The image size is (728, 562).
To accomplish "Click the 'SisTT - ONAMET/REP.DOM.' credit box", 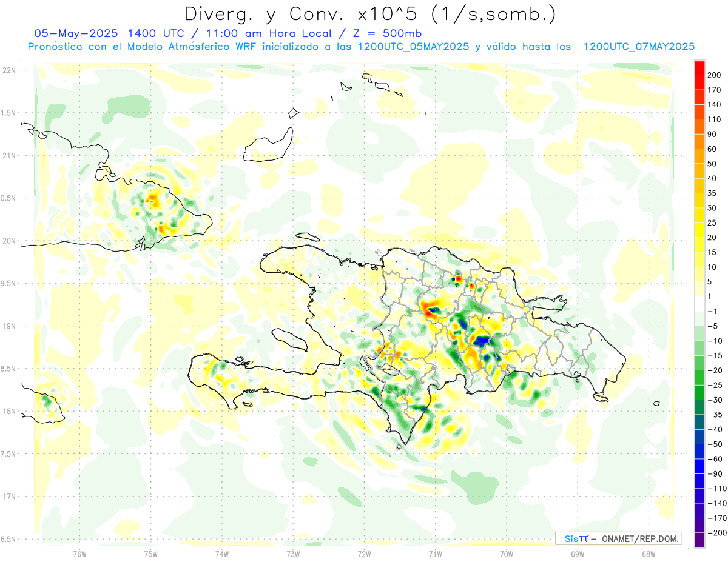I will (618, 538).
